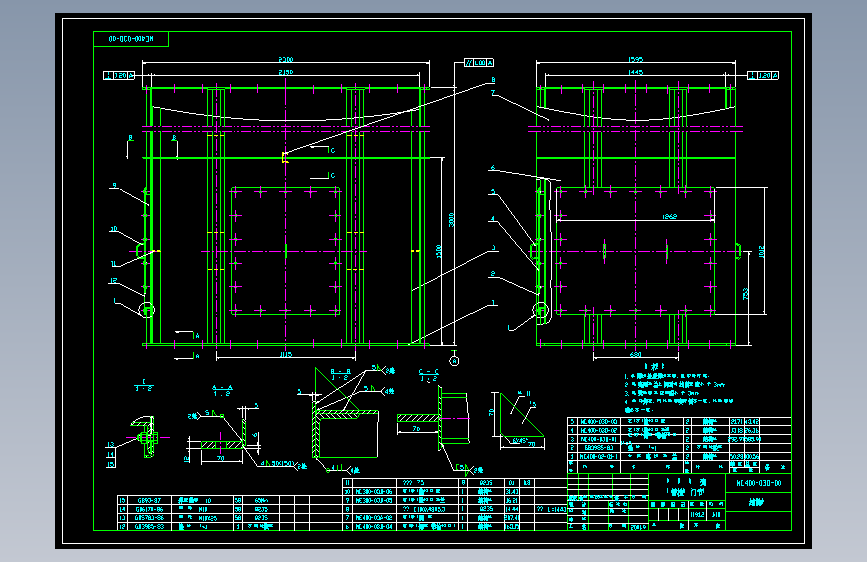Select the GB5783-86 cell in parts list
The image size is (867, 562).
pyautogui.click(x=149, y=518)
